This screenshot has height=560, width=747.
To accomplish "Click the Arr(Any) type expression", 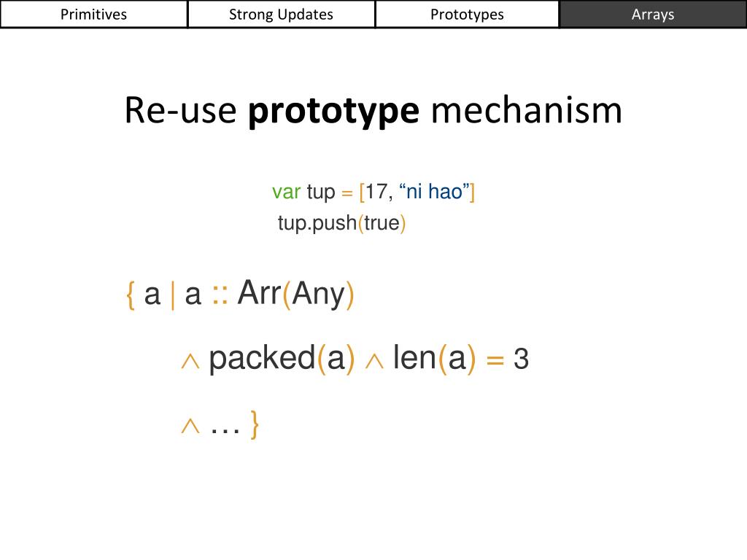I will coord(296,293).
